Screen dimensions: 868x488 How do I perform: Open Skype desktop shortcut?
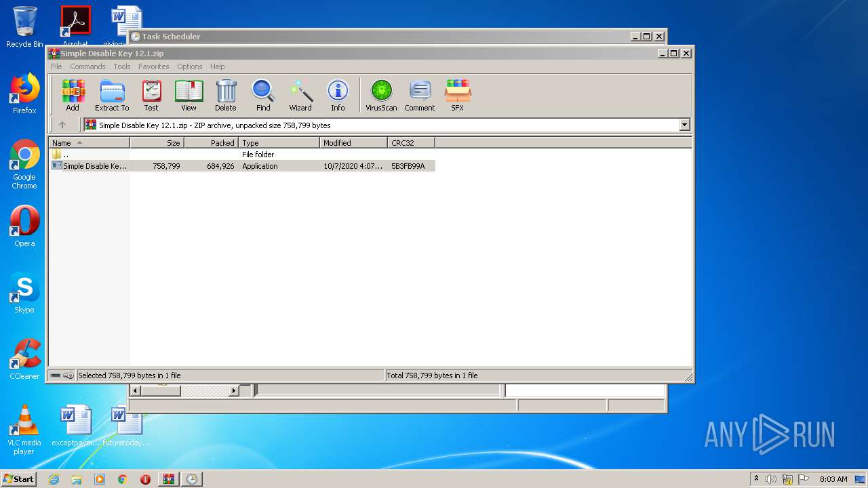24,293
